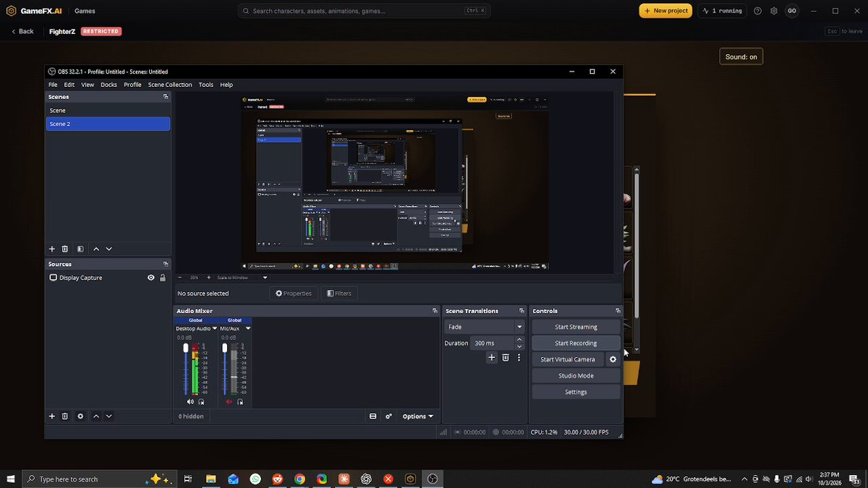
Task: Create a New project in GameFX.AI
Action: [x=665, y=11]
